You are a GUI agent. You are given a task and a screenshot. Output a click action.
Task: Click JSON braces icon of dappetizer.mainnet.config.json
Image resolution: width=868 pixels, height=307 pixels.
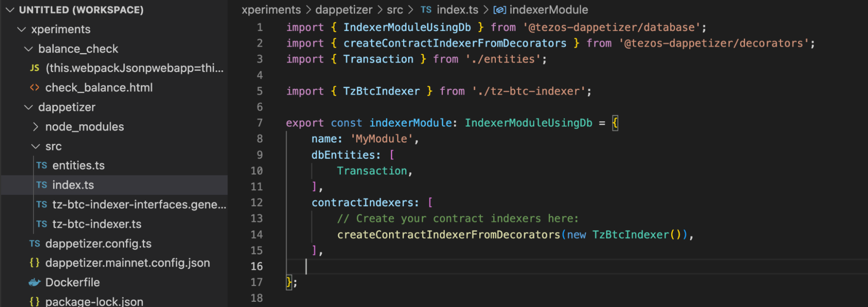pos(34,263)
